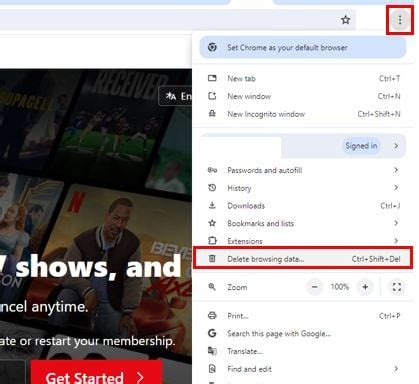This screenshot has height=384, width=419.
Task: Select Print from the menu
Action: pyautogui.click(x=303, y=315)
